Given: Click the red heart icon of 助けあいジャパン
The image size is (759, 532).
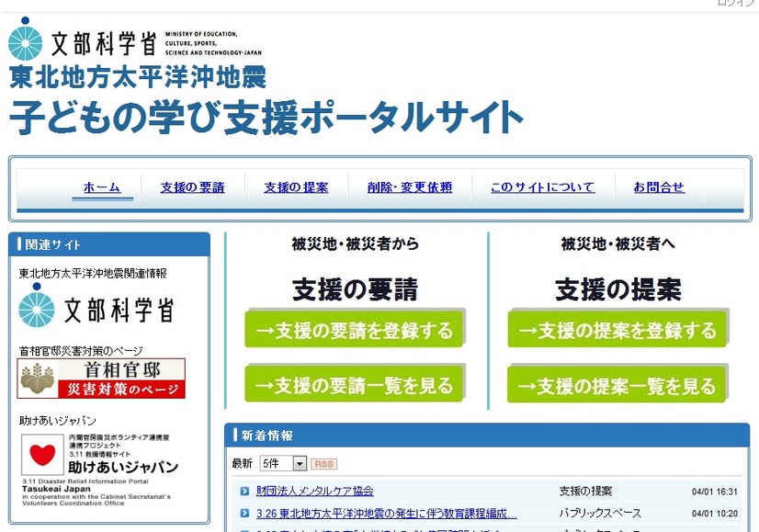Looking at the screenshot, I should pos(42,455).
